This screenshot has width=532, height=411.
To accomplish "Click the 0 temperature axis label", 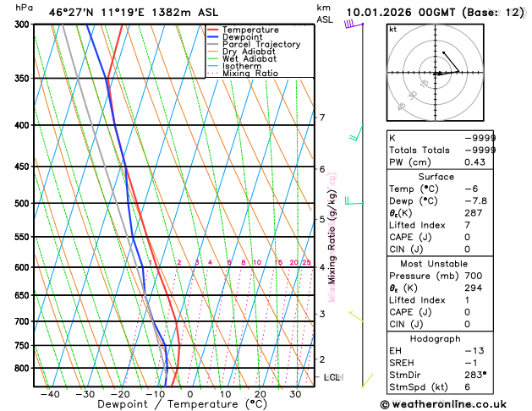I will click(190, 394).
